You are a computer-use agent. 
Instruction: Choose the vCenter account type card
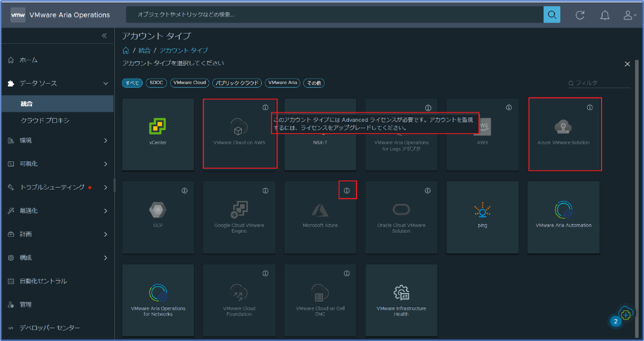(158, 134)
